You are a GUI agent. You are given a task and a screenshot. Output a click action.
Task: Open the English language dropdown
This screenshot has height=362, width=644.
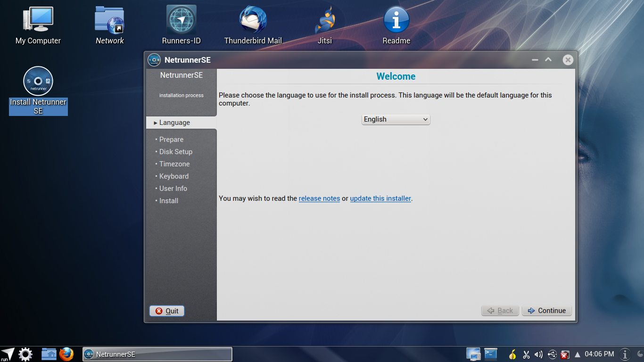tap(395, 119)
